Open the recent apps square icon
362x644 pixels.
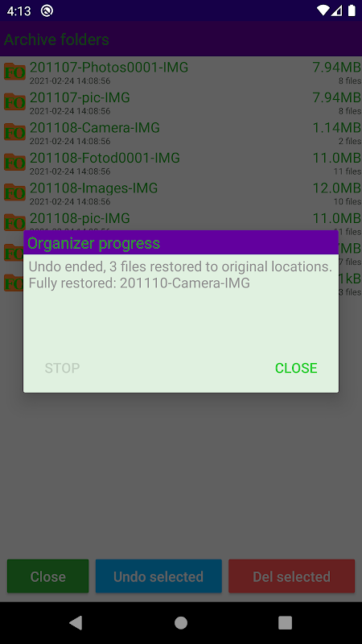pyautogui.click(x=286, y=622)
